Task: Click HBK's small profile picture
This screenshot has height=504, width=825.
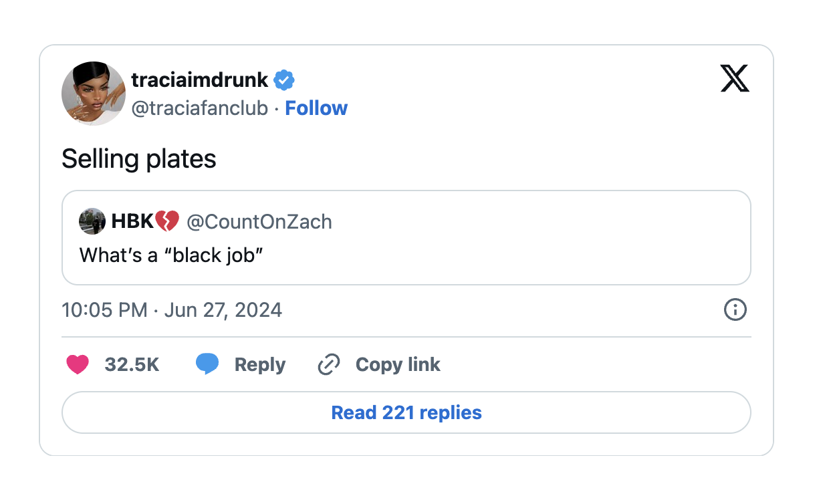Action: click(x=92, y=221)
